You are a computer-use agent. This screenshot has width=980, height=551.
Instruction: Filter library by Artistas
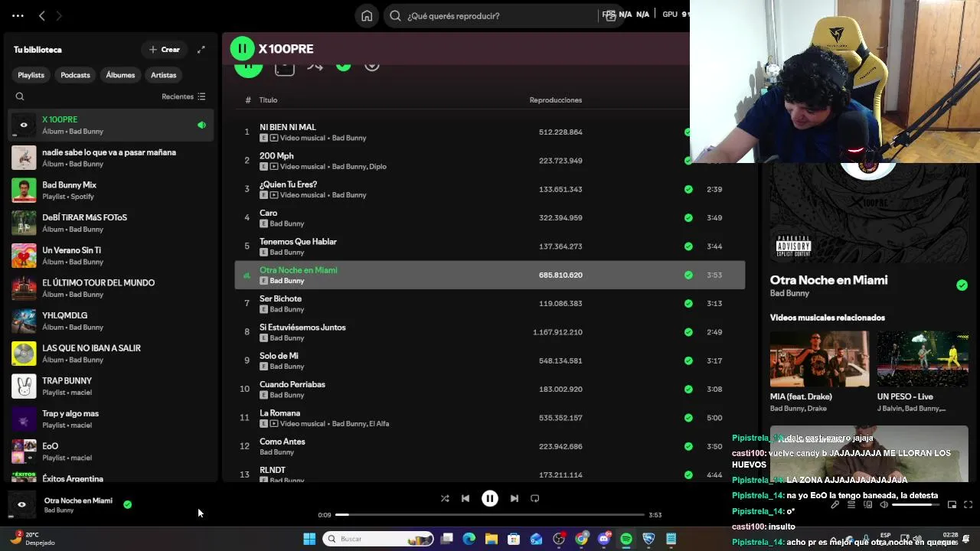[163, 75]
